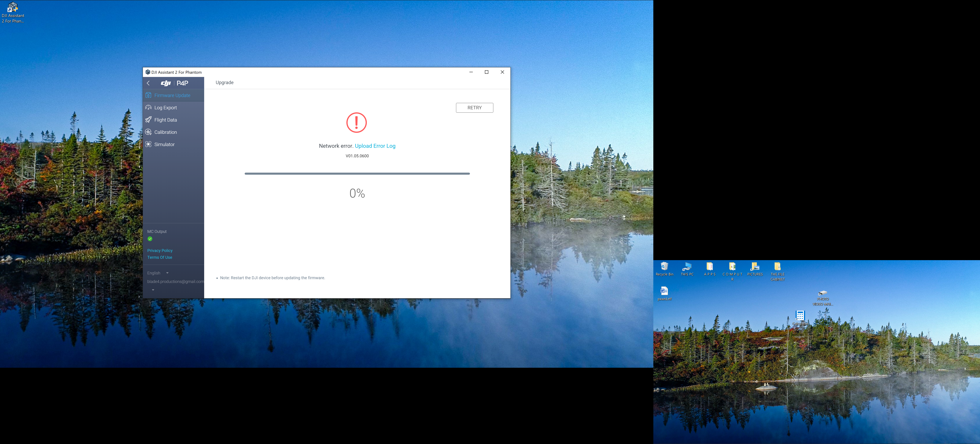Open the Terms Of Use link
980x444 pixels.
tap(160, 257)
